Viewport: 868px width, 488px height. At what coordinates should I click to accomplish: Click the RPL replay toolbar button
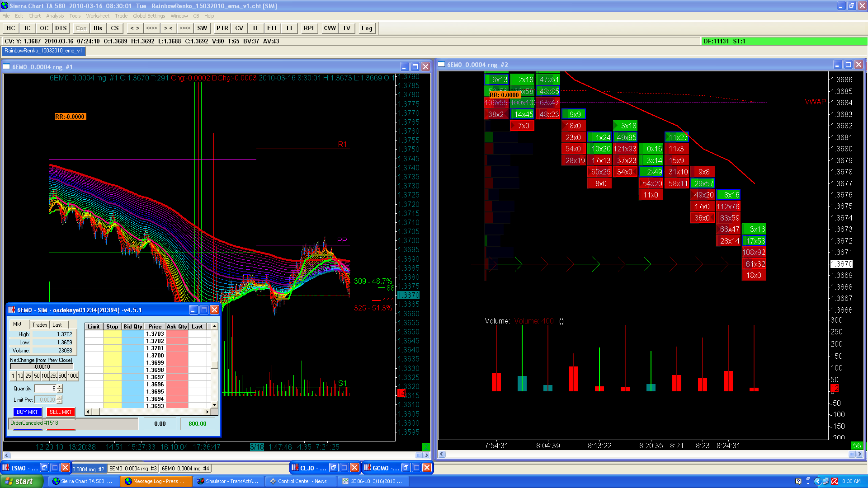(x=309, y=28)
